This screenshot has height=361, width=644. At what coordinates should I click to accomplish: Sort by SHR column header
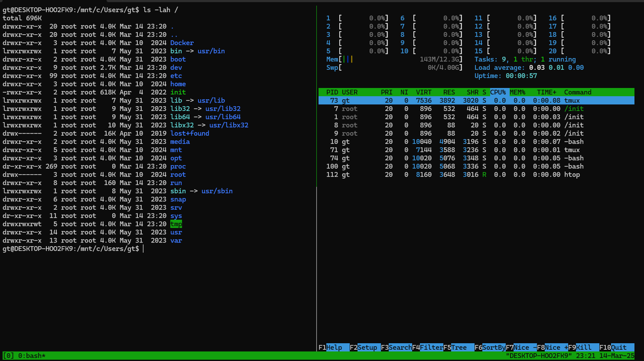472,92
